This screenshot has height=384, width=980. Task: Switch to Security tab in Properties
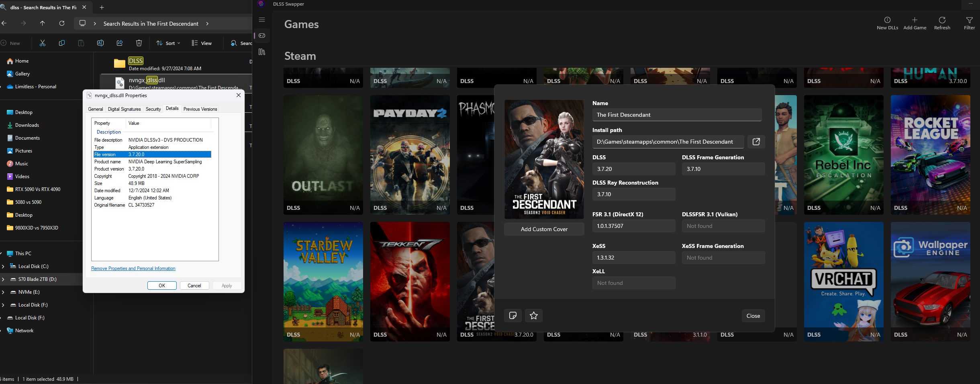coord(153,109)
